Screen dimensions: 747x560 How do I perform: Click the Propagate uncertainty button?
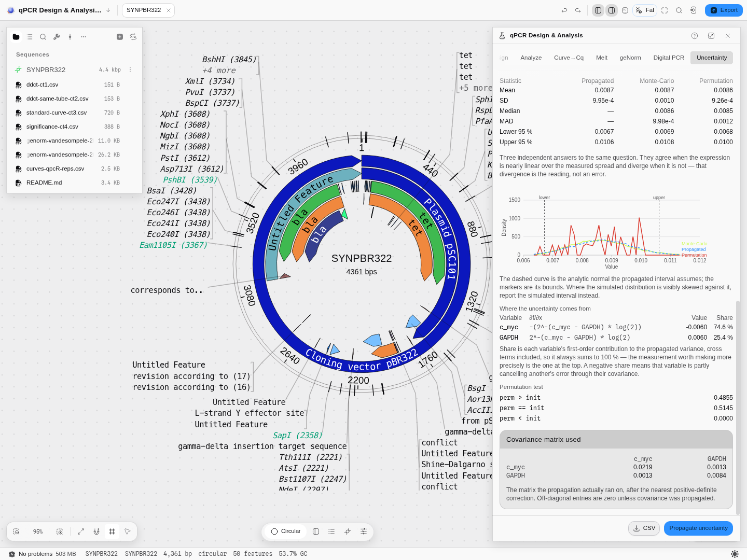[x=698, y=528]
